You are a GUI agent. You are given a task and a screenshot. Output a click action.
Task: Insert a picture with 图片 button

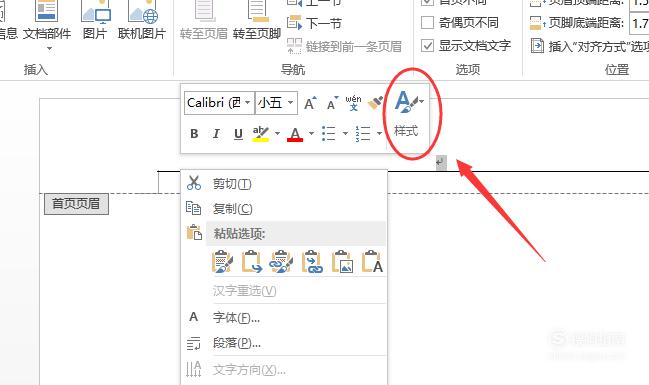[x=95, y=21]
